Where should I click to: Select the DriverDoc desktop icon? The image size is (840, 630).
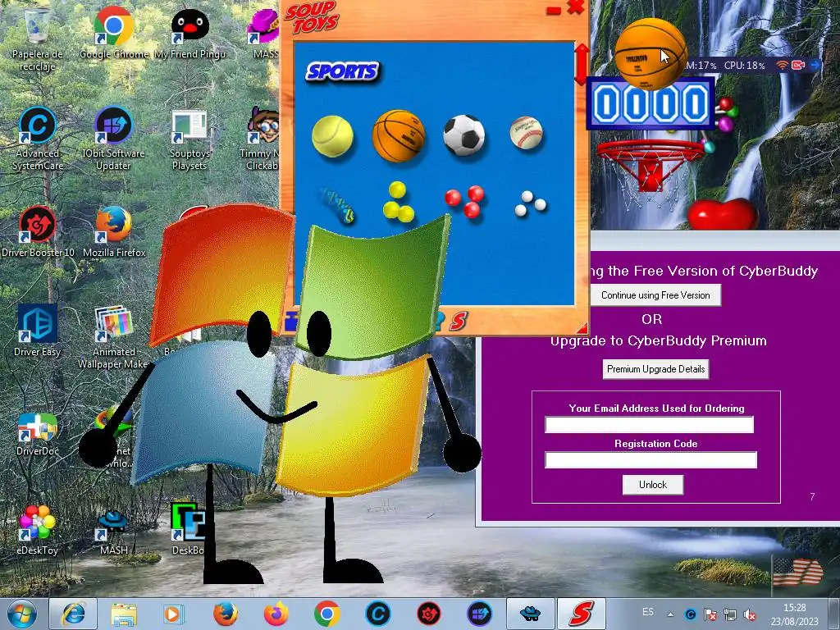coord(38,434)
